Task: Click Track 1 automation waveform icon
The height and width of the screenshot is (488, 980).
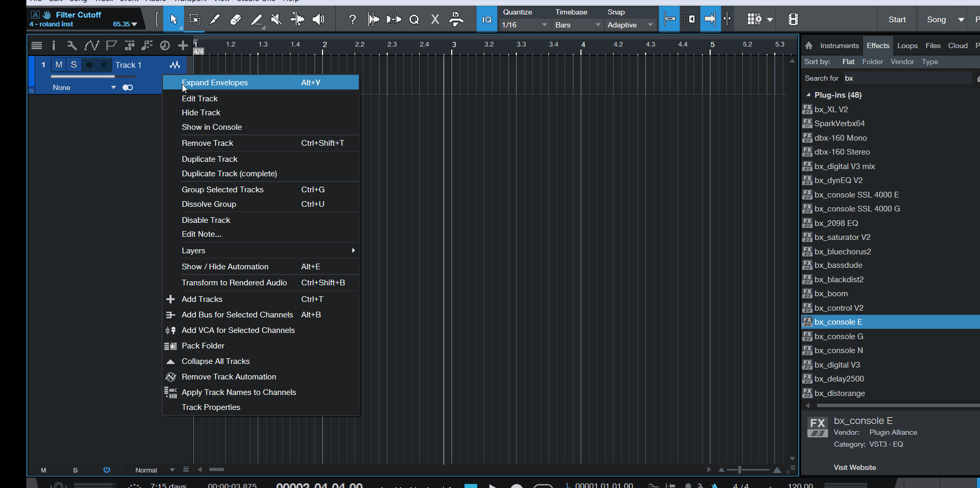Action: click(x=175, y=65)
